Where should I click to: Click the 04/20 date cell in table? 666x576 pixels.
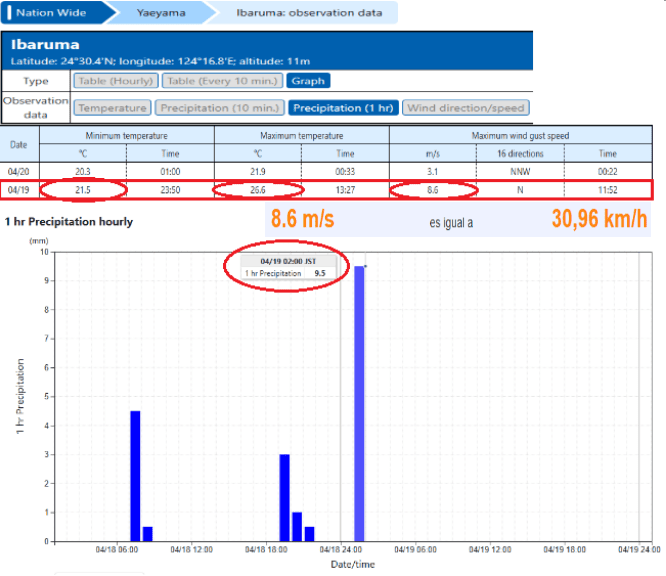(18, 171)
